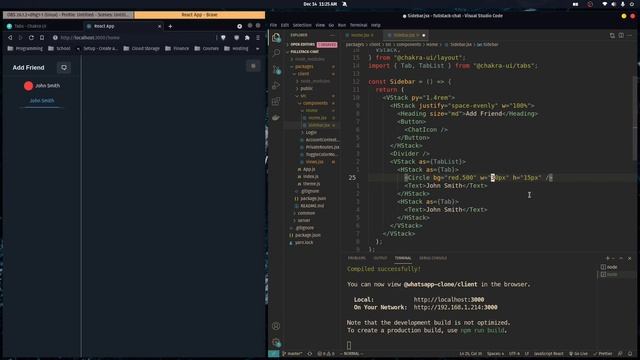Image resolution: width=640 pixels, height=360 pixels.
Task: Open the File menu in VS Code
Action: (273, 25)
